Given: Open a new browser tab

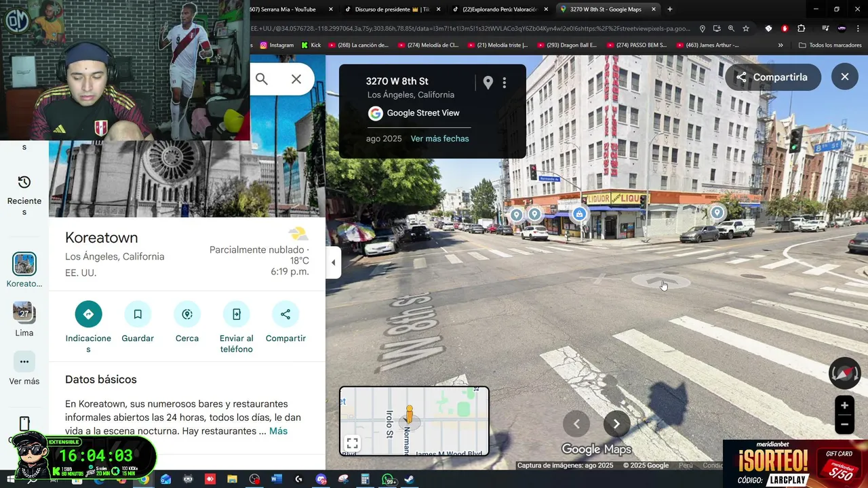Looking at the screenshot, I should [x=670, y=9].
